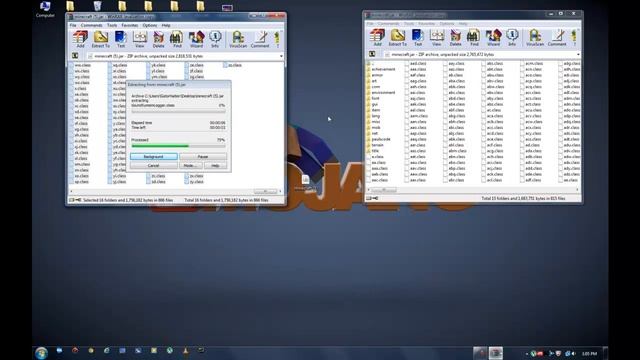Click Comment icon in left WinRAR window
This screenshot has width=640, height=360.
pyautogui.click(x=260, y=39)
